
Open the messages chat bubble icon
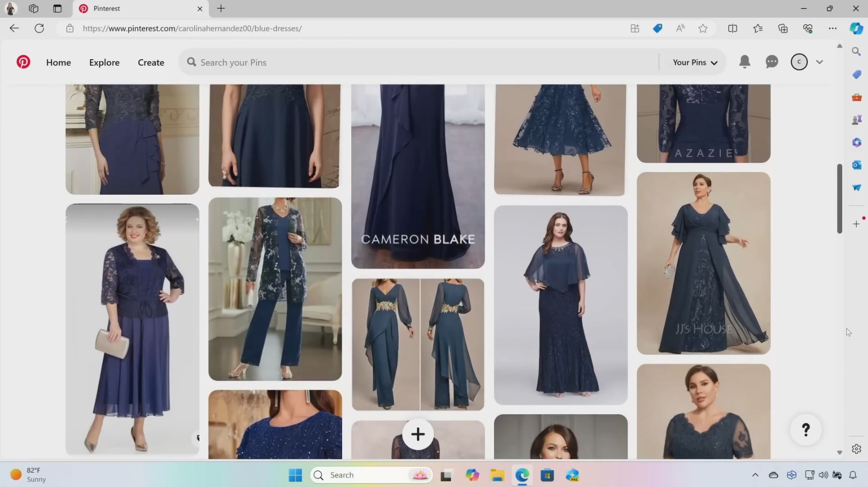771,62
